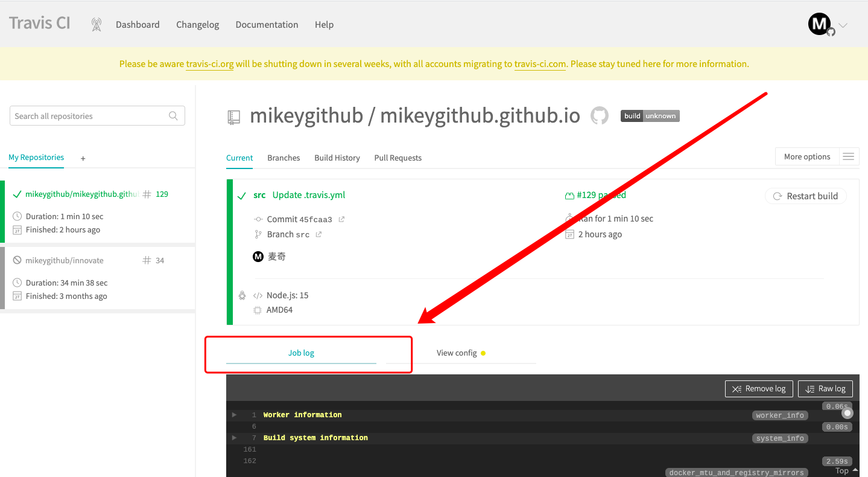868x477 pixels.
Task: Click the Node.js: 15 language label
Action: point(288,295)
